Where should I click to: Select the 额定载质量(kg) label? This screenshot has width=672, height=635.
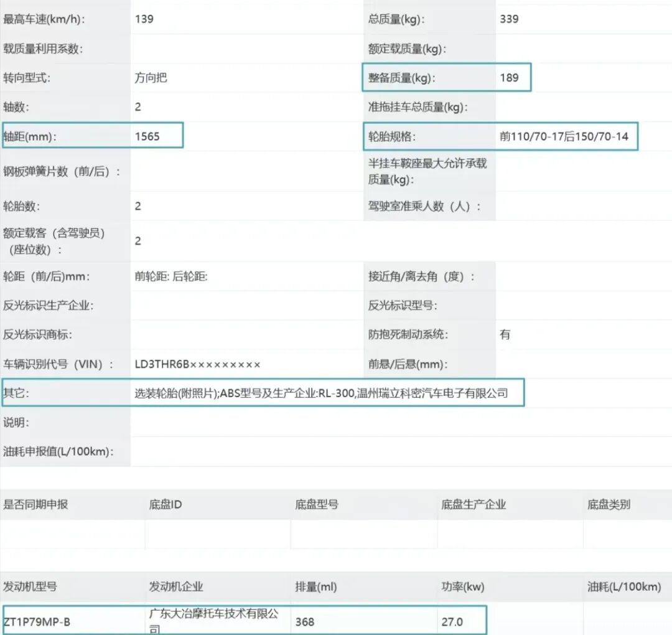click(407, 49)
